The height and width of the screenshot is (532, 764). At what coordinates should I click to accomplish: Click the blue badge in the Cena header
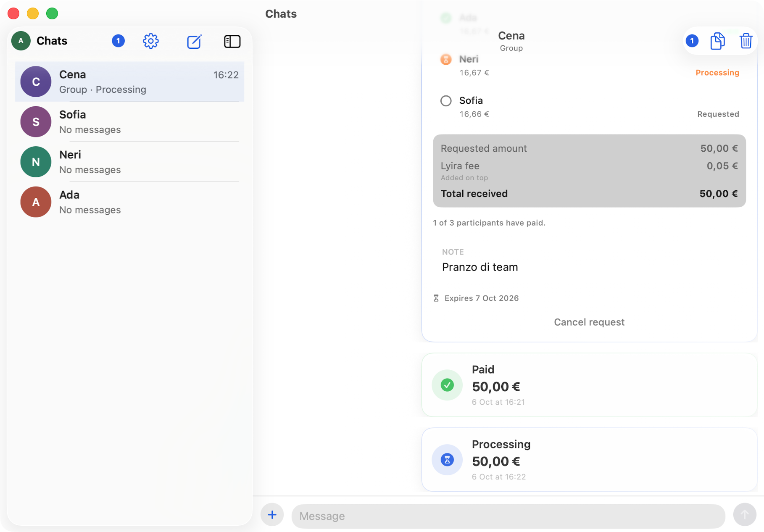692,41
